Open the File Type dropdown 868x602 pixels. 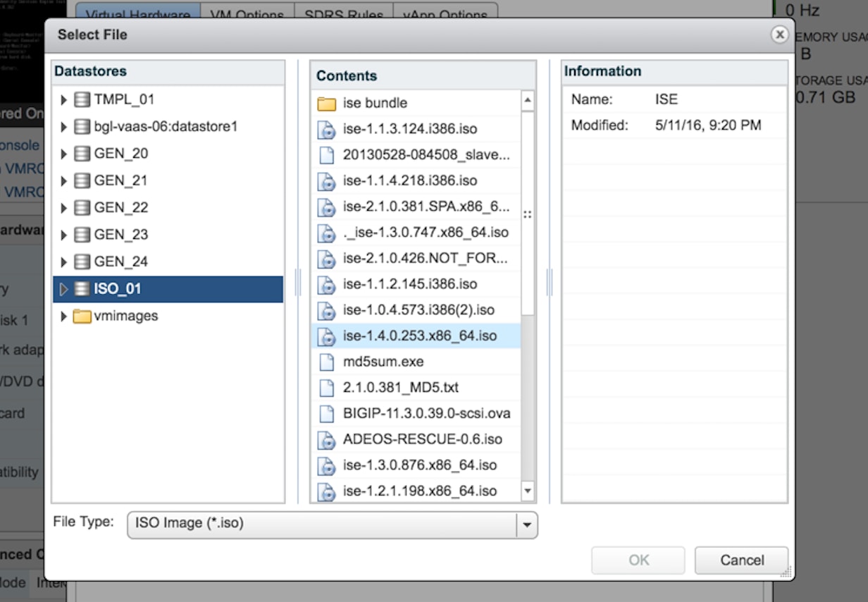click(526, 524)
